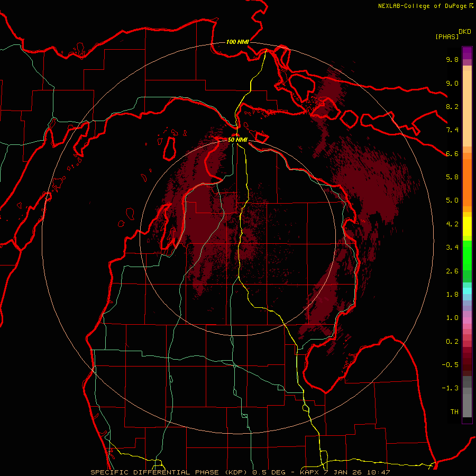This screenshot has height=476, width=476.
Task: Click the 6.6 value on the color scale
Action: 452,153
